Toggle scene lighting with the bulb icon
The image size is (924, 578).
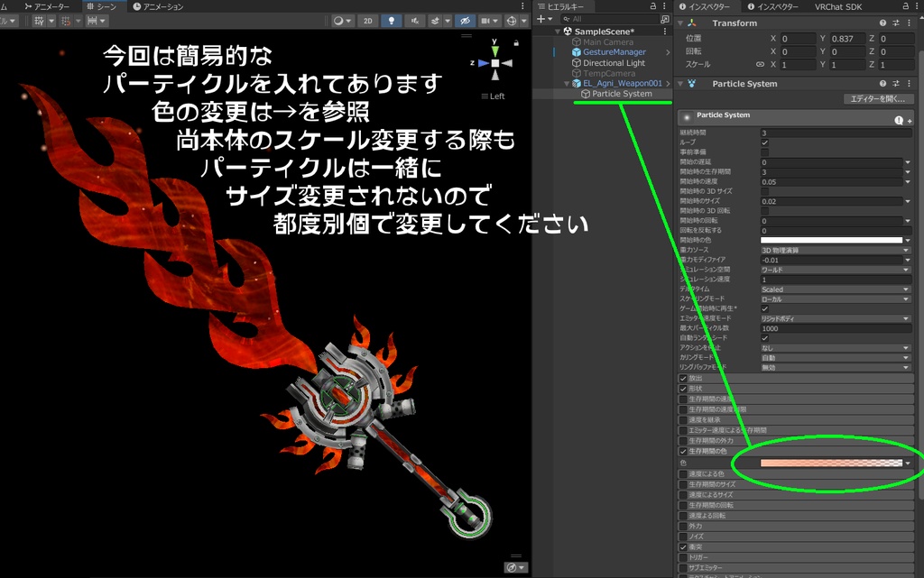pyautogui.click(x=391, y=20)
